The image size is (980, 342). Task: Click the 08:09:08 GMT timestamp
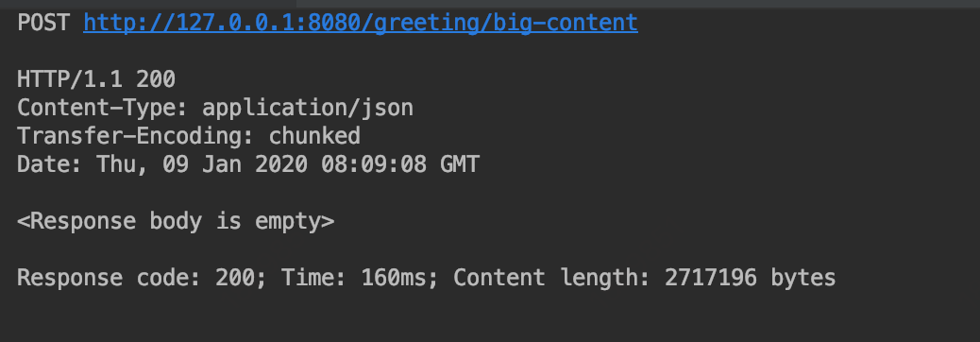click(400, 163)
